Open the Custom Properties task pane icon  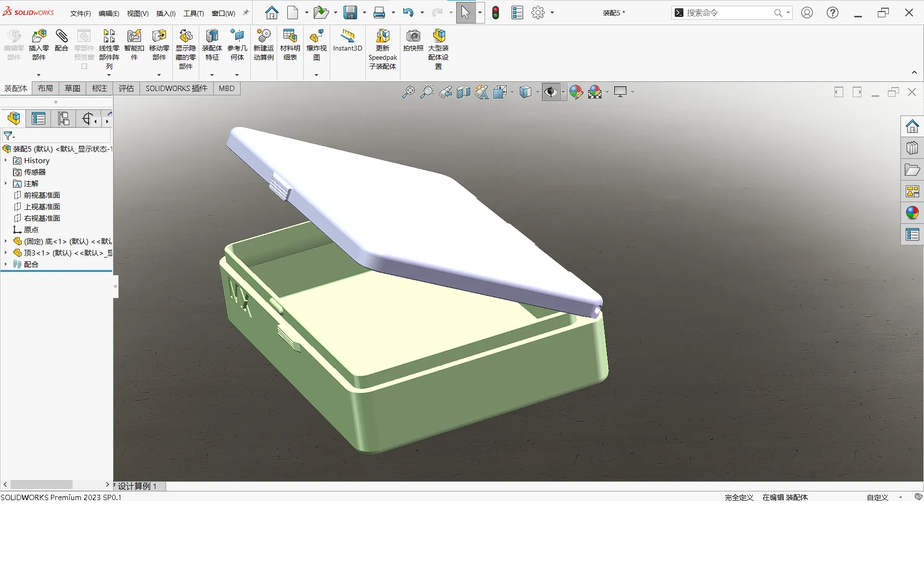tap(912, 234)
